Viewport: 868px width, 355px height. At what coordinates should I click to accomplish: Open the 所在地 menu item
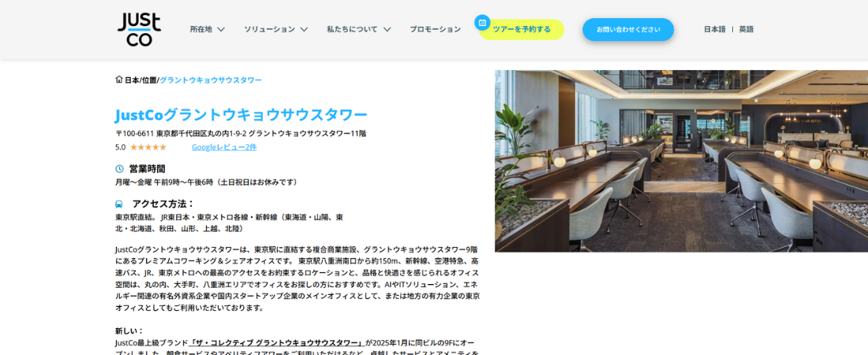coord(201,29)
